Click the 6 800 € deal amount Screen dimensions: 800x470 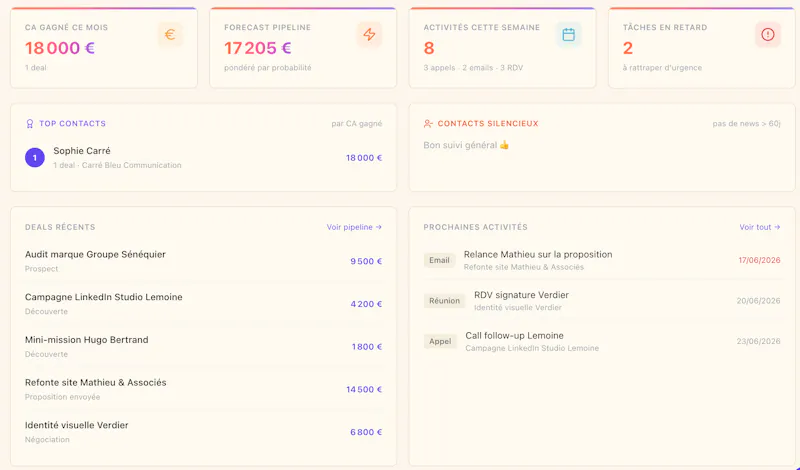pos(366,432)
